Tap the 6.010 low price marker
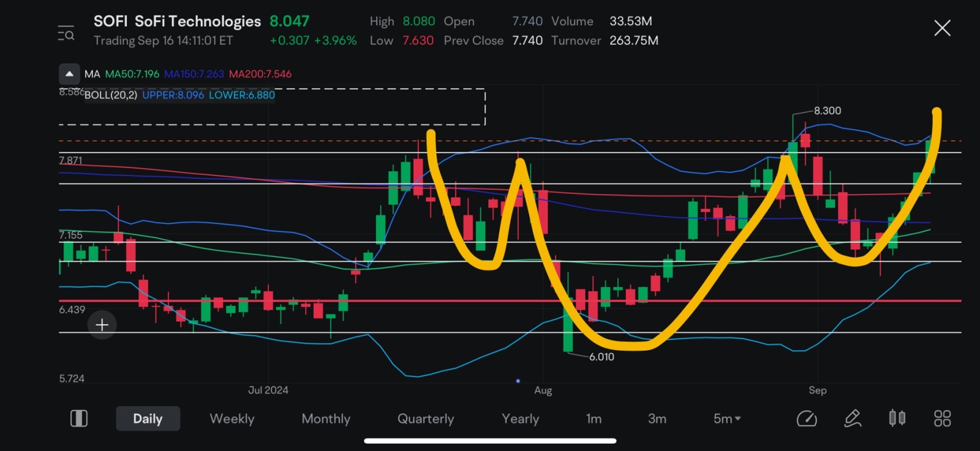Viewport: 980px width, 451px height. [x=601, y=357]
